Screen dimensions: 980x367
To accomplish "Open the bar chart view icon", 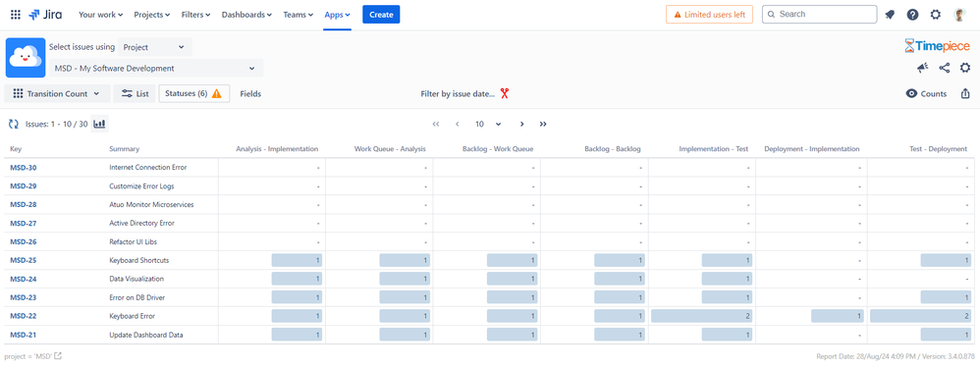I will click(x=99, y=124).
